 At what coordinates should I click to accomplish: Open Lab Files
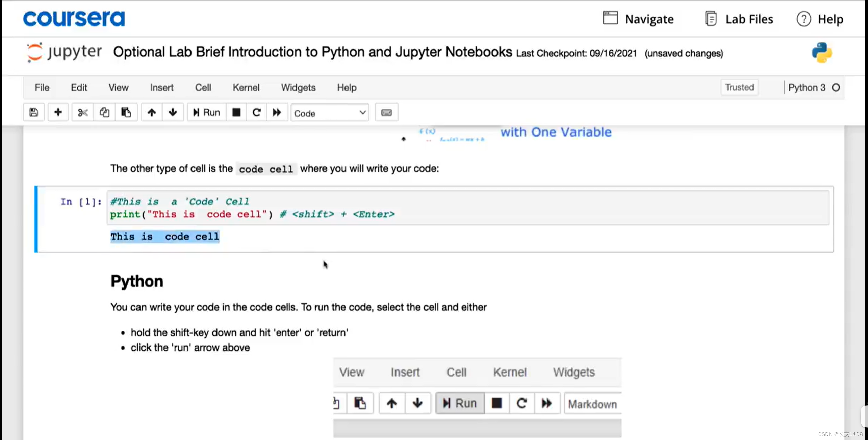(x=739, y=19)
